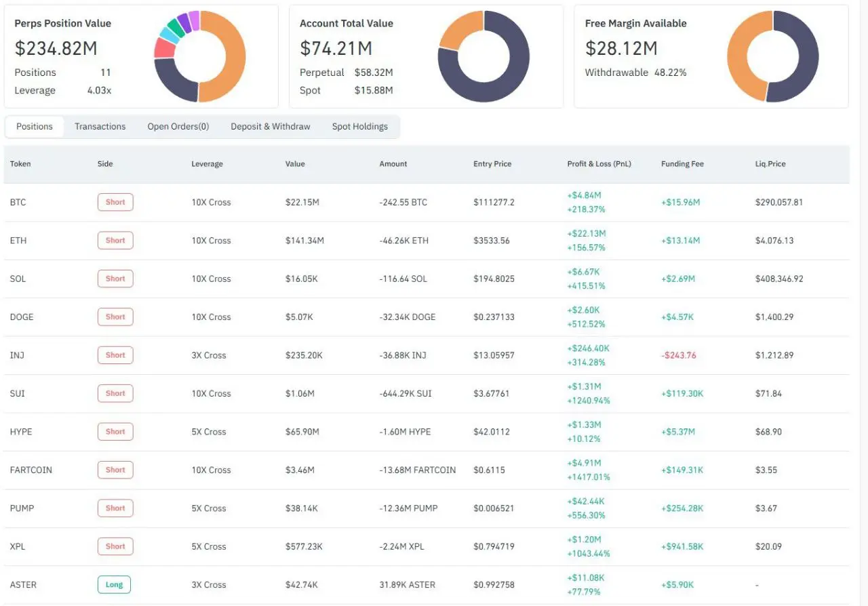Click the Short badge in the BTC row
Viewport: 868px width, 606px height.
(115, 202)
